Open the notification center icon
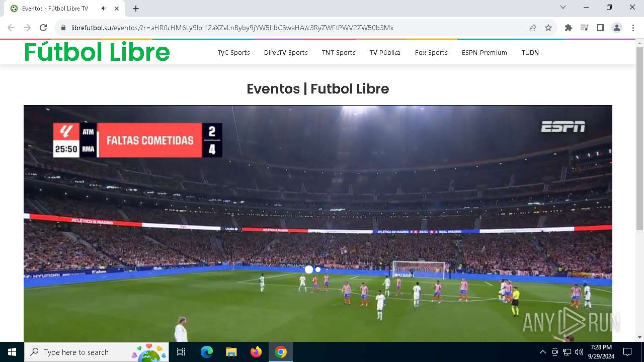644x362 pixels. (627, 352)
